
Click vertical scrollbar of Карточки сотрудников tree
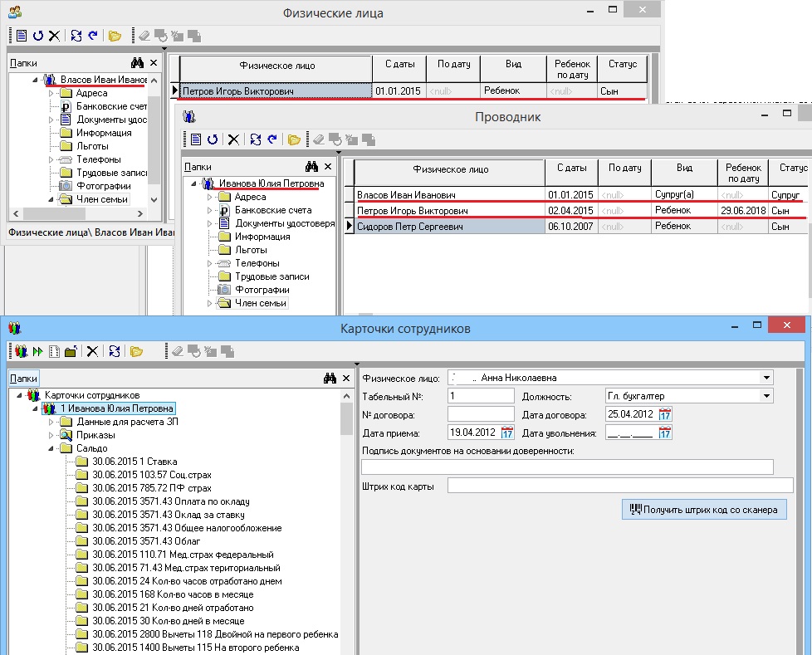tap(346, 522)
